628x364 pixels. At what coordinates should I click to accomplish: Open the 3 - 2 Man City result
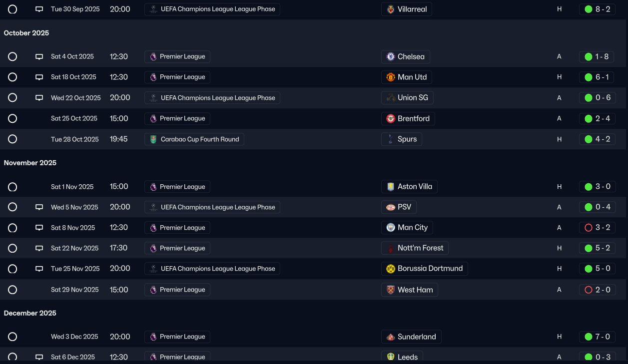[x=597, y=228]
